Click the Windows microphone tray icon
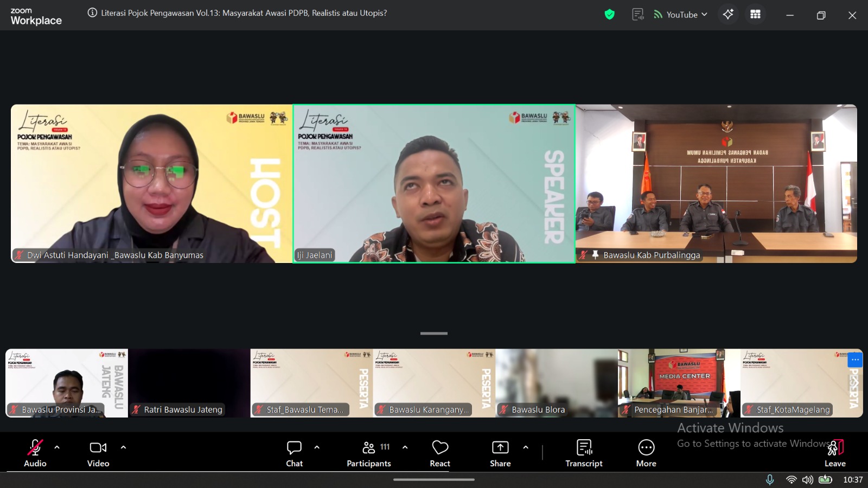868x488 pixels. [x=770, y=480]
